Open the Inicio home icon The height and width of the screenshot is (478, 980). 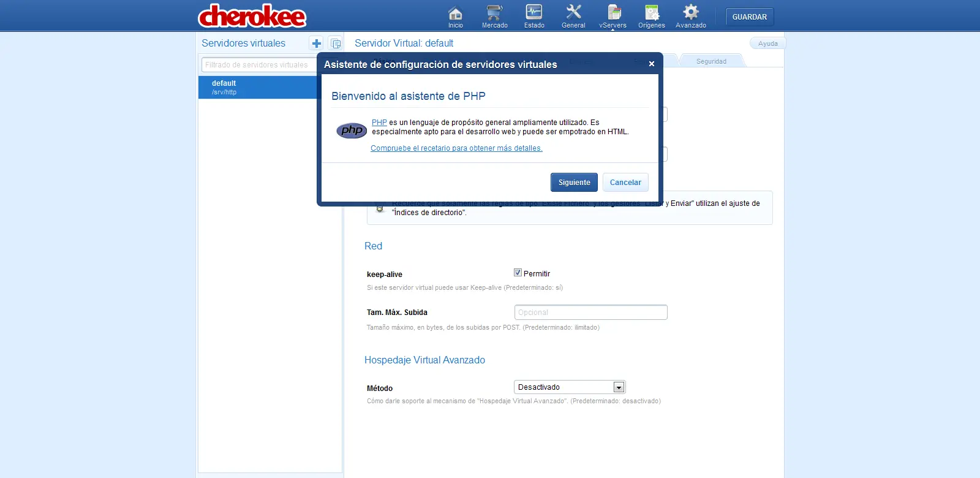click(455, 17)
